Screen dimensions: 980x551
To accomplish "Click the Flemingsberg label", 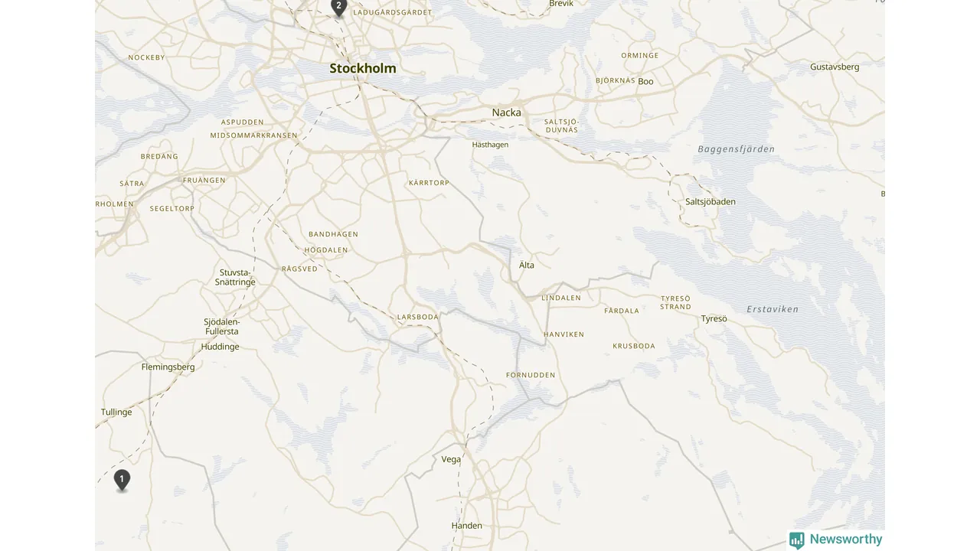I will [168, 367].
